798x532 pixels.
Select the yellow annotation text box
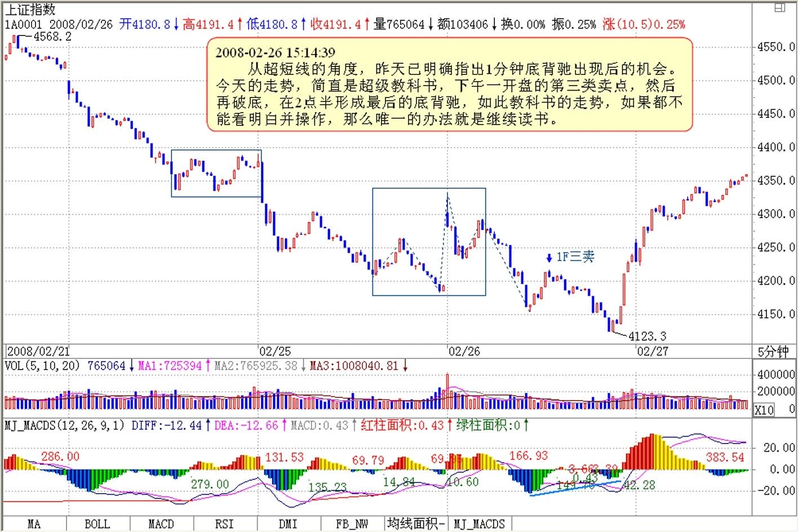[x=449, y=85]
